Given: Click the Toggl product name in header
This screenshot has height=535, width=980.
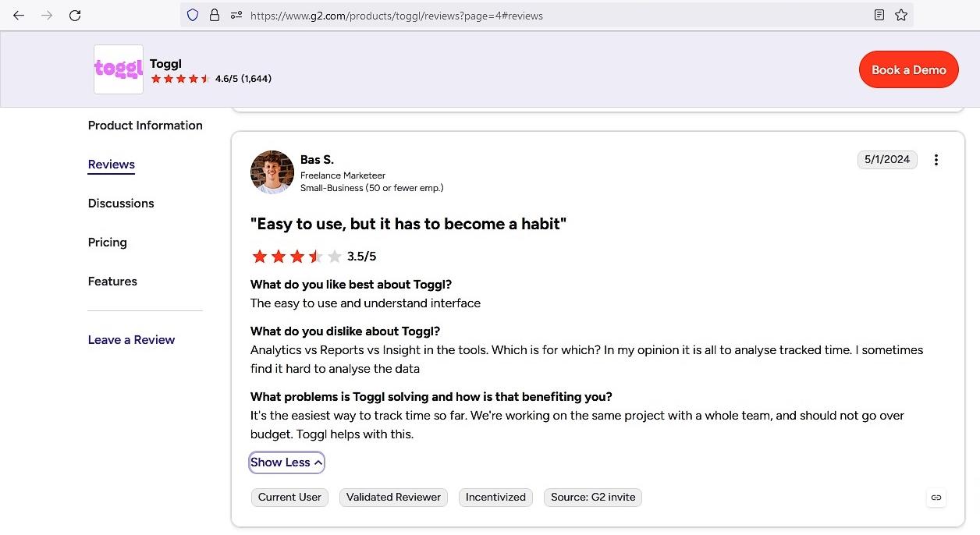Looking at the screenshot, I should tap(165, 64).
